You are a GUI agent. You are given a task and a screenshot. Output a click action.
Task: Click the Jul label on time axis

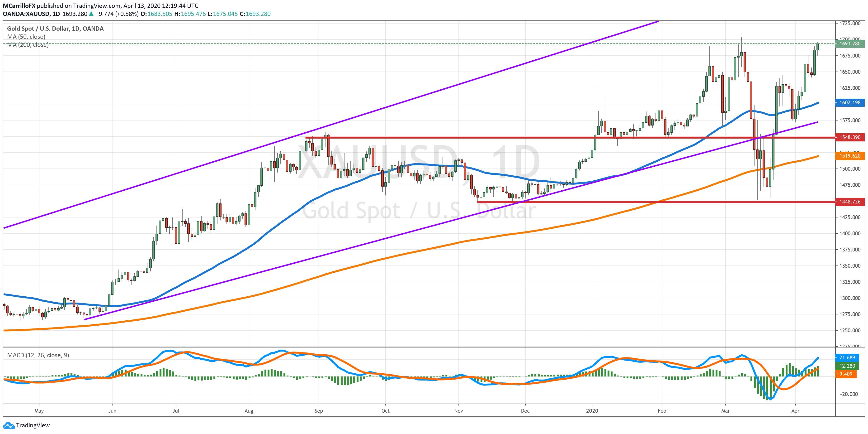point(175,411)
